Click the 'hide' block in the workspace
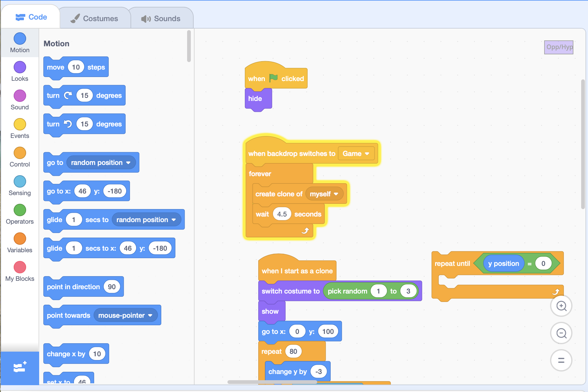 coord(258,99)
